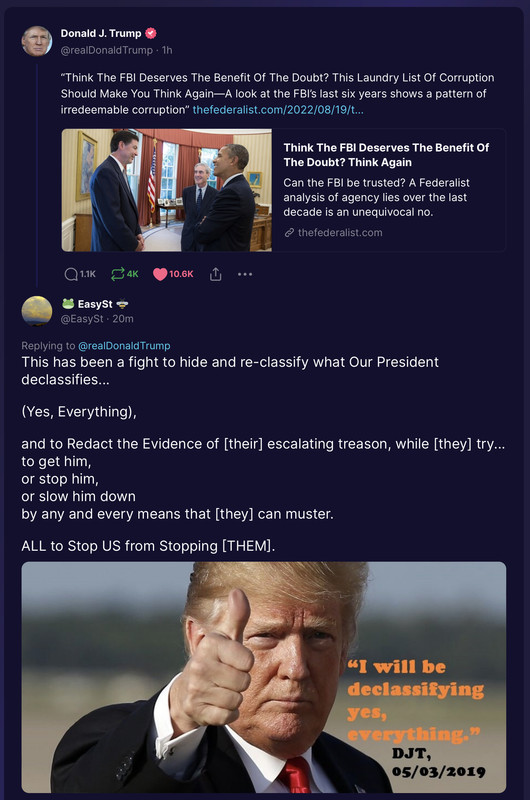Open the thumbs-up 'declassifying' meme image
Image resolution: width=530 pixels, height=800 pixels.
(x=264, y=677)
